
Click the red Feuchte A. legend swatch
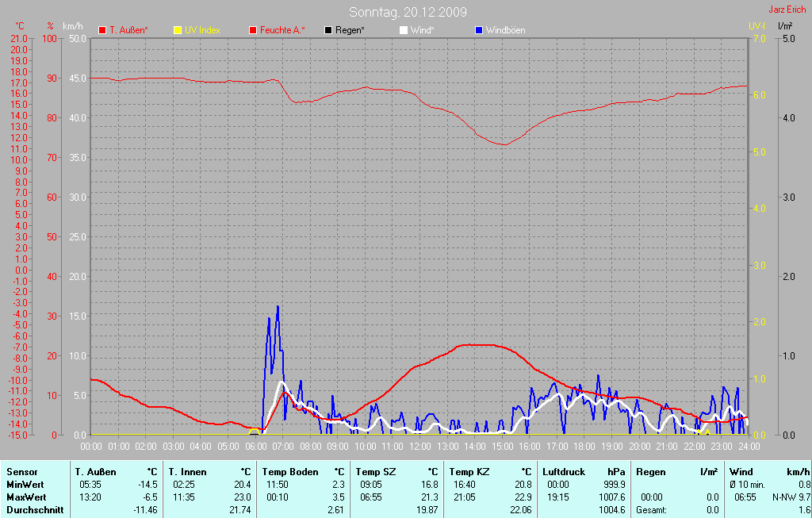tap(253, 30)
